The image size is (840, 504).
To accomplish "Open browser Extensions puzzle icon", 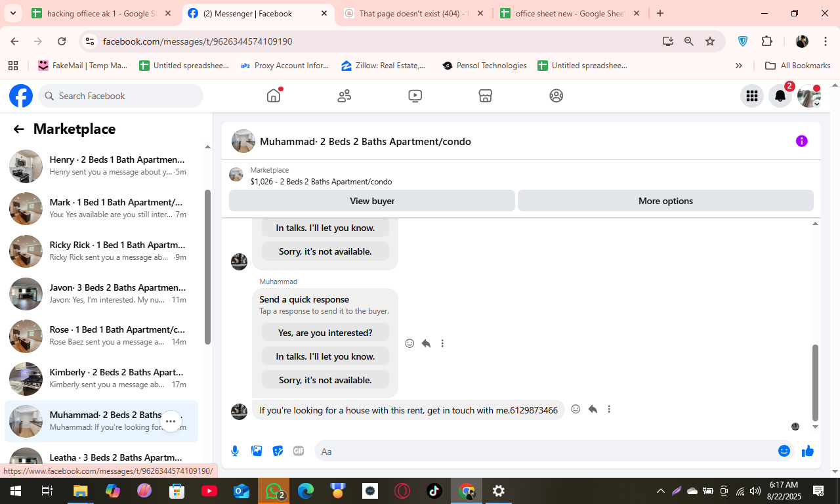I will click(x=766, y=41).
